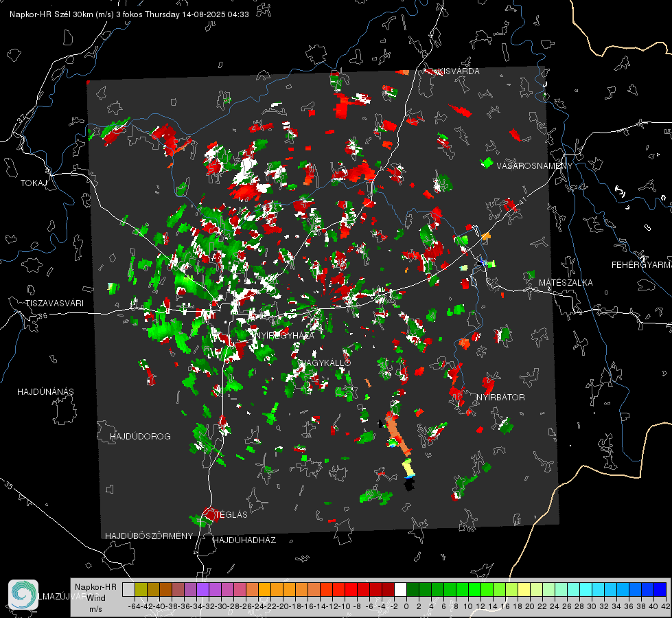Select the TÉGLÁS town label
The image size is (672, 618).
[x=231, y=515]
